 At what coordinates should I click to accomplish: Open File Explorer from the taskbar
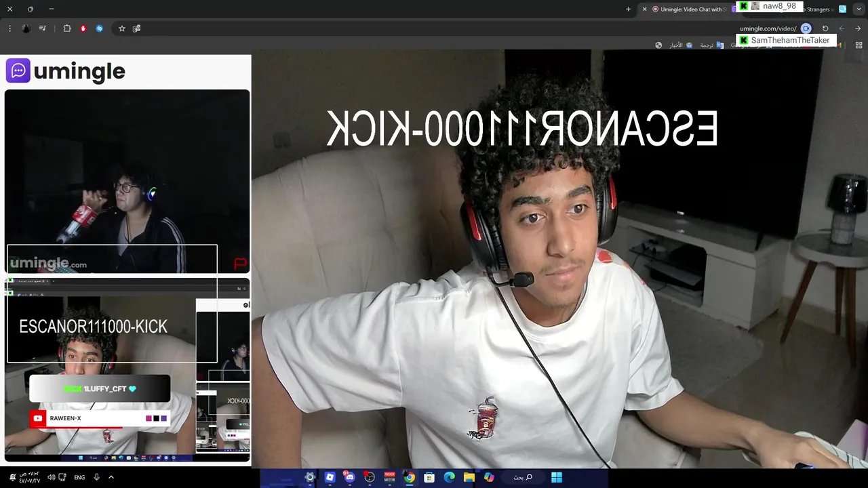pyautogui.click(x=469, y=477)
